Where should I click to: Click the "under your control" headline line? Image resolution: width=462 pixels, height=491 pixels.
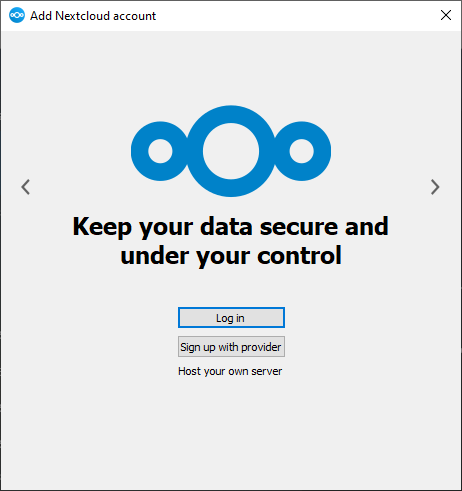coord(231,256)
